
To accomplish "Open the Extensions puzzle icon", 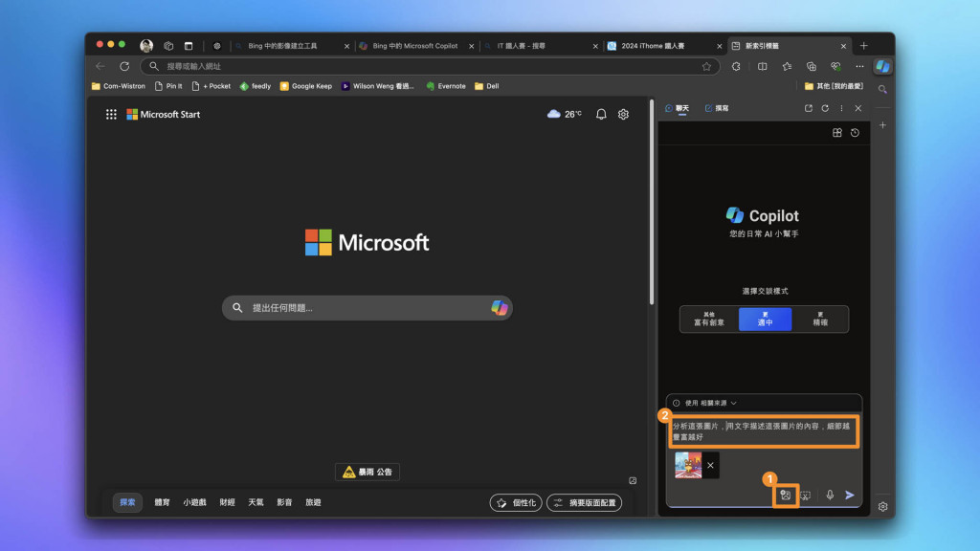I will [736, 66].
